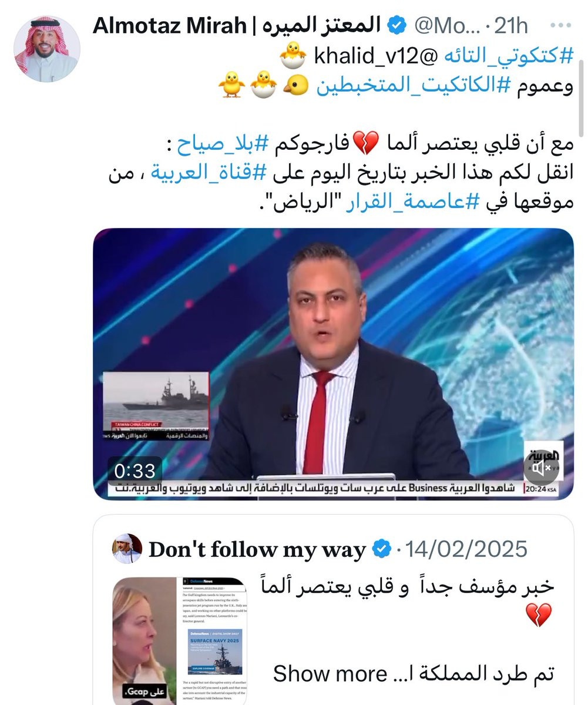The height and width of the screenshot is (705, 588).
Task: Open Don't follow my way profile picture
Action: point(127,549)
